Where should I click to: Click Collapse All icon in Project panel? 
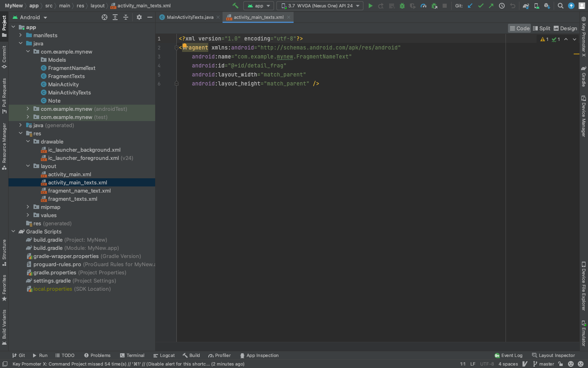[126, 17]
